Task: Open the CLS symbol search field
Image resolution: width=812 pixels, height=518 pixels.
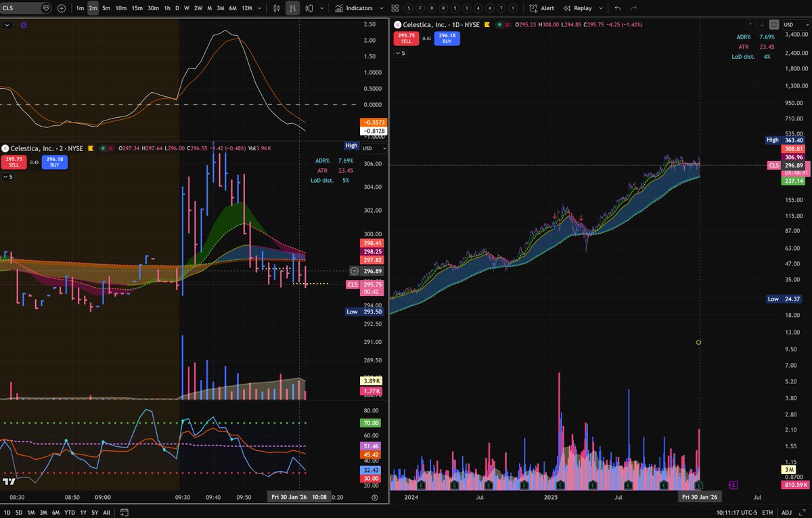Action: (26, 8)
